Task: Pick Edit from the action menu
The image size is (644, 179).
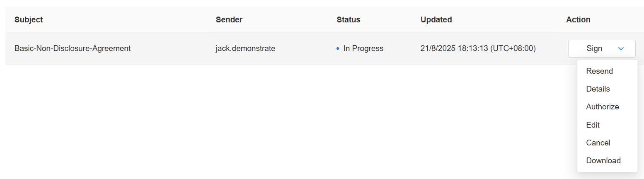Action: (593, 125)
